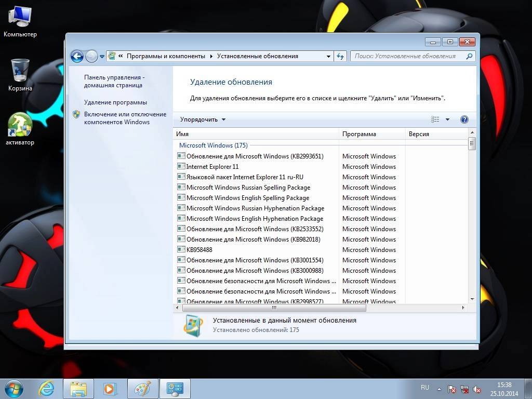532x399 pixels.
Task: Open the Корзина recycle bin icon
Action: [x=20, y=75]
